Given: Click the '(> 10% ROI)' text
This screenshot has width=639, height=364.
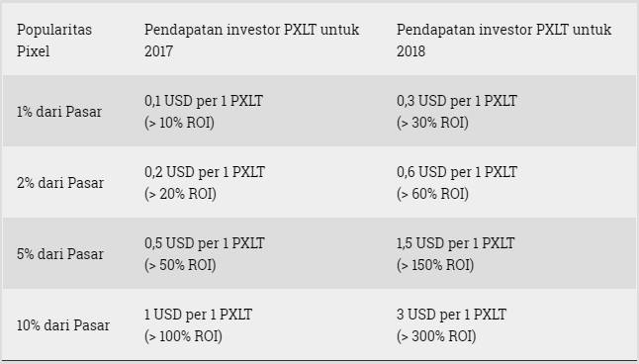Looking at the screenshot, I should pyautogui.click(x=179, y=123).
